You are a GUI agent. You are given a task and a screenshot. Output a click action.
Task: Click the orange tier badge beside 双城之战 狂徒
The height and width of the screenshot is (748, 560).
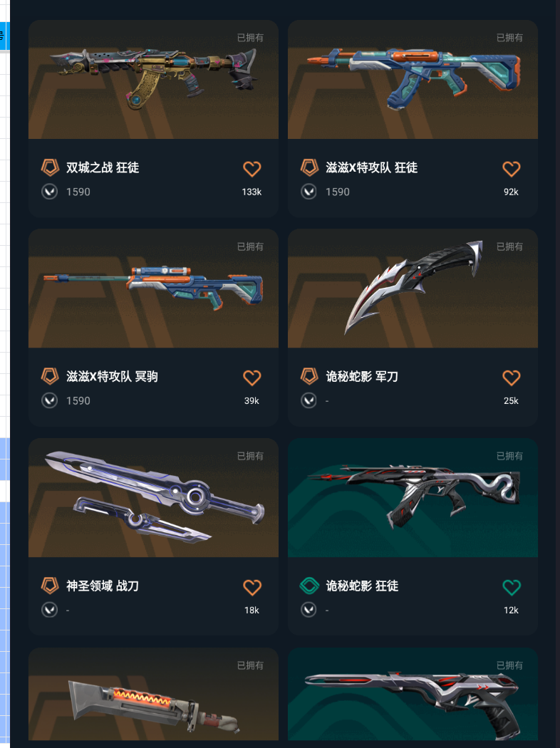pos(50,167)
